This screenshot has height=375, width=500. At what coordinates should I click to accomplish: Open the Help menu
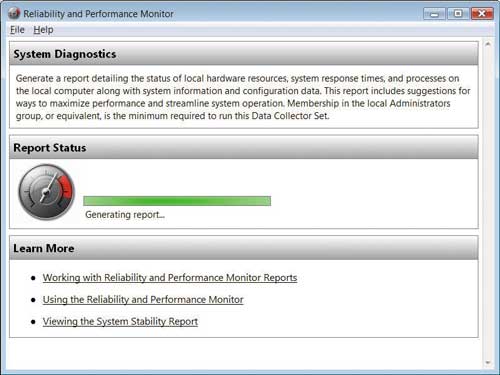click(x=43, y=30)
